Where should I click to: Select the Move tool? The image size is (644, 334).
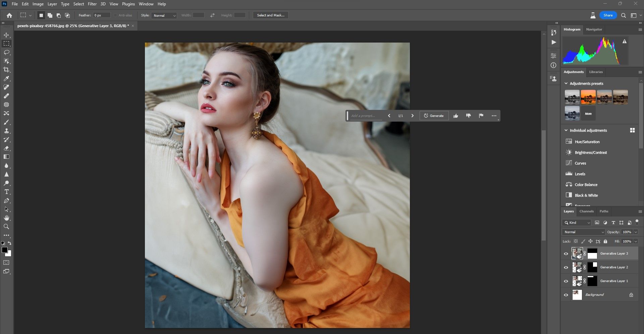coord(6,35)
